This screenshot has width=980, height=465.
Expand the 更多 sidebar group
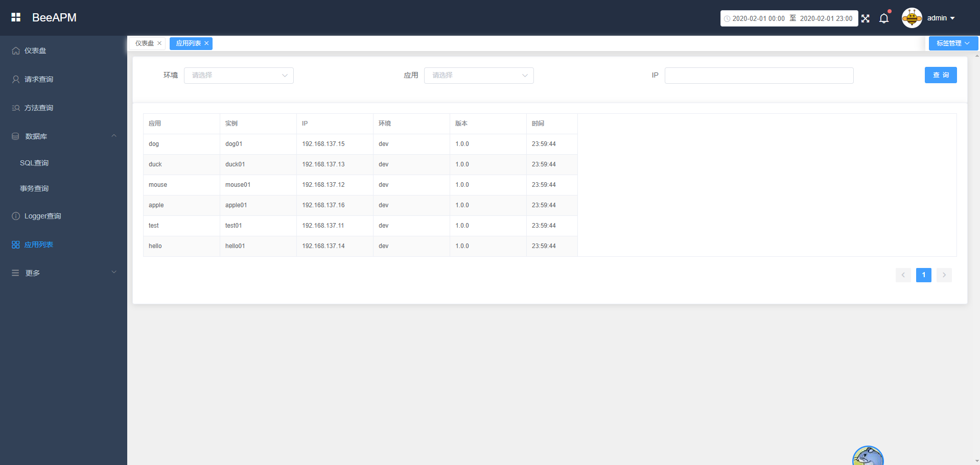point(63,273)
